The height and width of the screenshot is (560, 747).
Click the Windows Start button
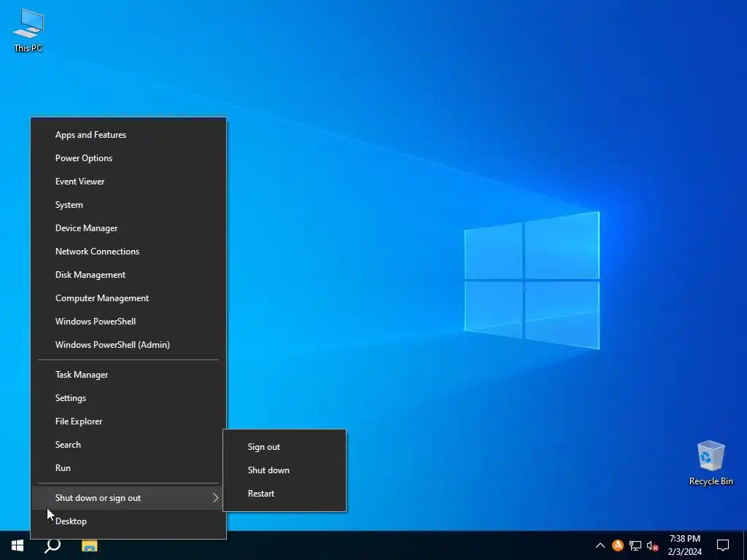point(18,545)
